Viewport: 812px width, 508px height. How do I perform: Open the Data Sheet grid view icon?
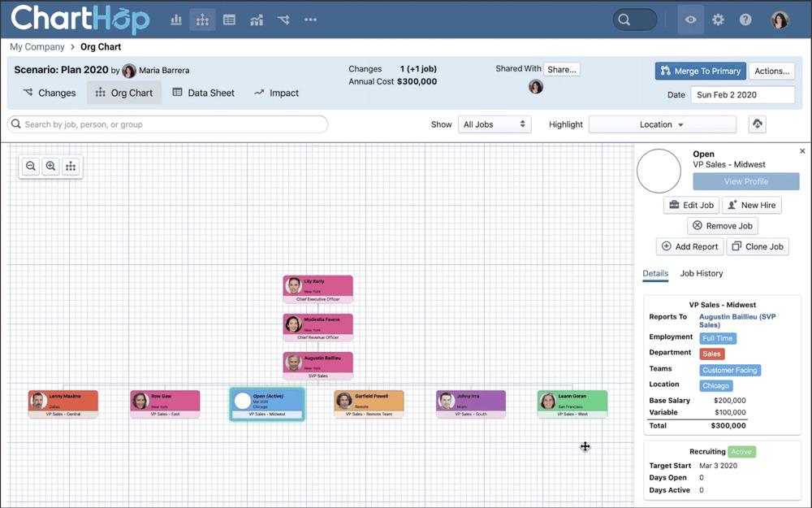tap(228, 19)
